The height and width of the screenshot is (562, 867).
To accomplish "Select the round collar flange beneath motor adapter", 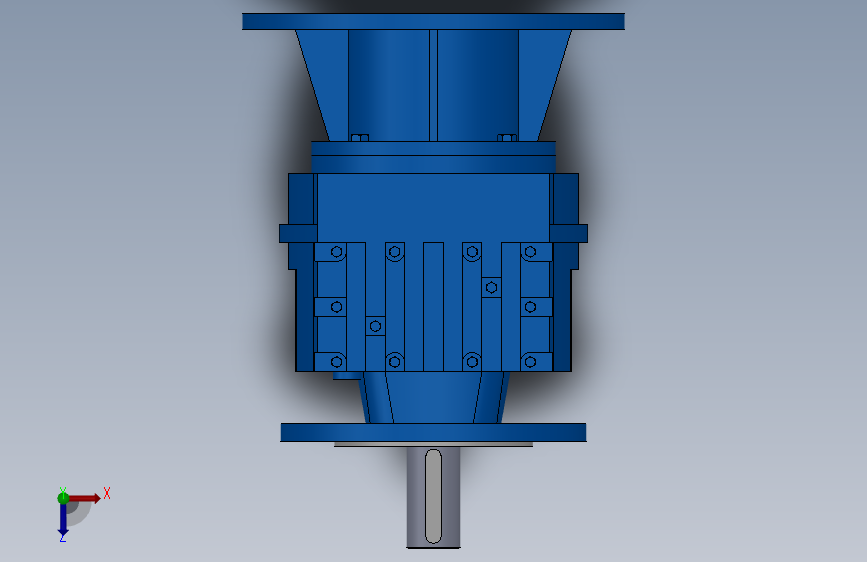I will [x=434, y=157].
